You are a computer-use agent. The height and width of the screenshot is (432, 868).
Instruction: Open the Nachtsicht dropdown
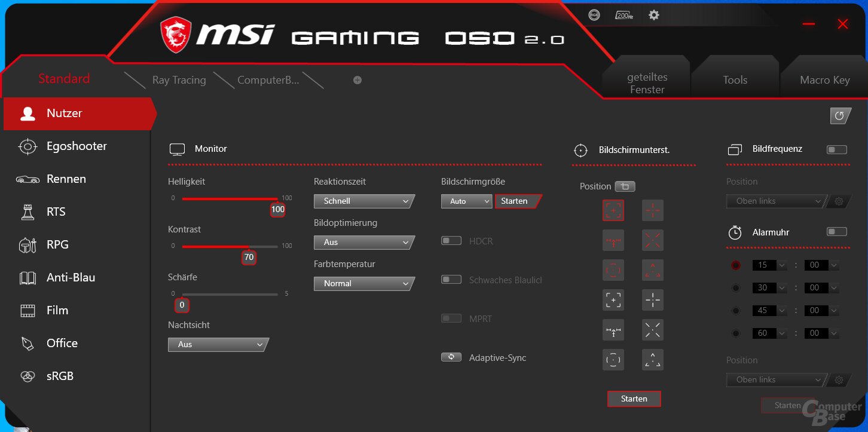[x=218, y=345]
